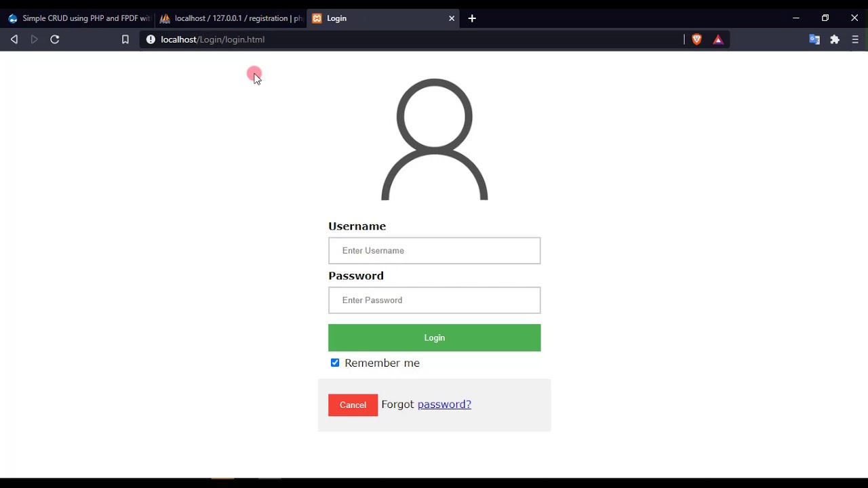The image size is (868, 488).
Task: Open the Brave Rewards triangle icon
Action: point(718,39)
